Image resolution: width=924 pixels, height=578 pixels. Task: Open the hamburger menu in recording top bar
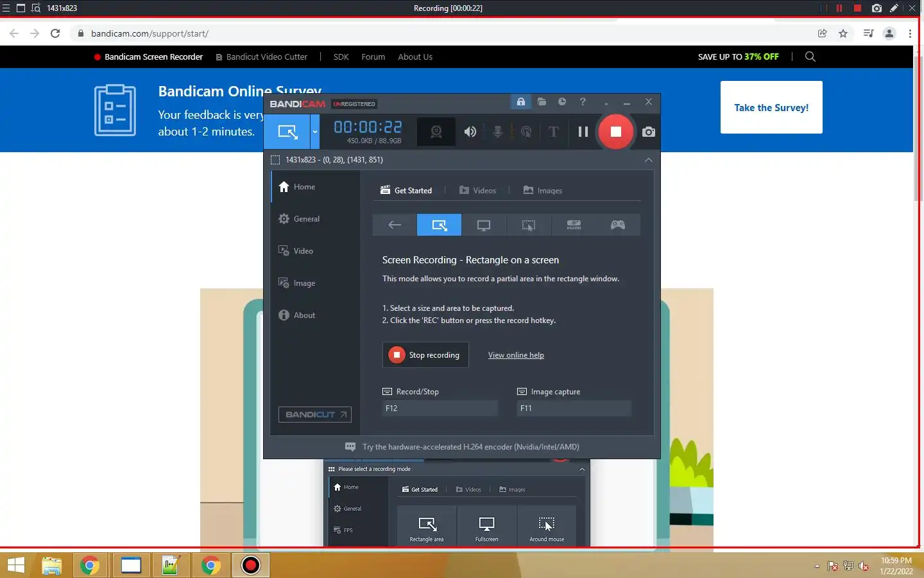click(x=6, y=8)
